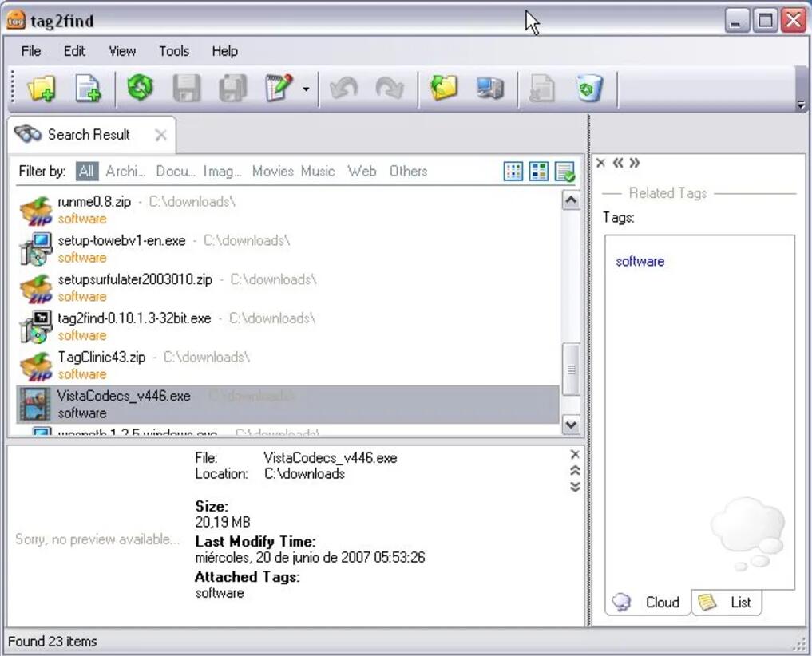Click the notepad with pencil toolbar icon

pyautogui.click(x=277, y=88)
